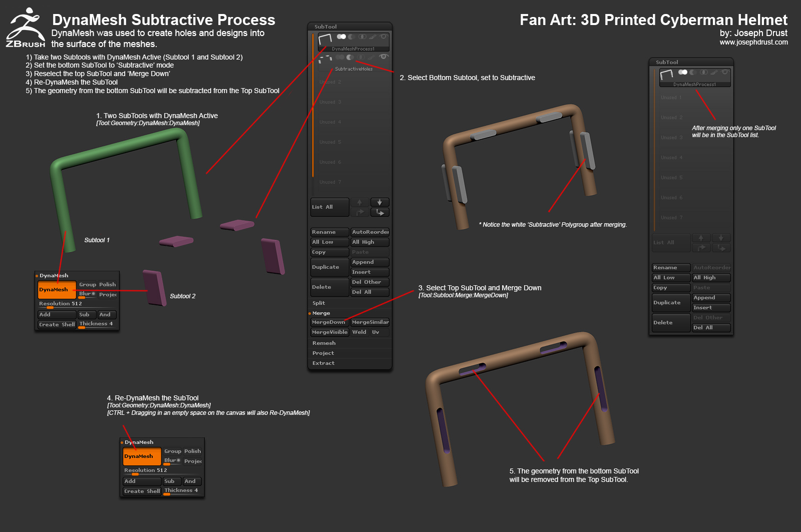Image resolution: width=801 pixels, height=532 pixels.
Task: Click DynaMeshProcess1 thumbnail in right SubTool panel
Action: point(667,75)
